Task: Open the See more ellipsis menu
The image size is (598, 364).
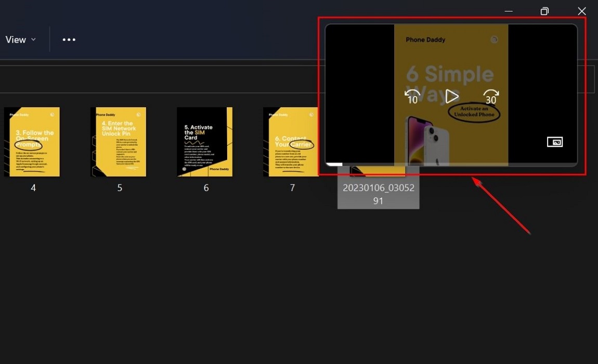Action: tap(69, 39)
